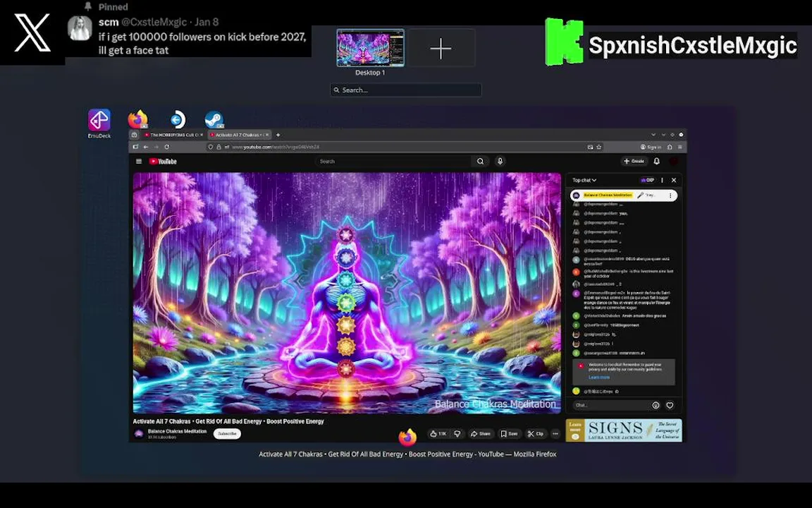This screenshot has height=508, width=812.
Task: Click the Save button
Action: 509,434
